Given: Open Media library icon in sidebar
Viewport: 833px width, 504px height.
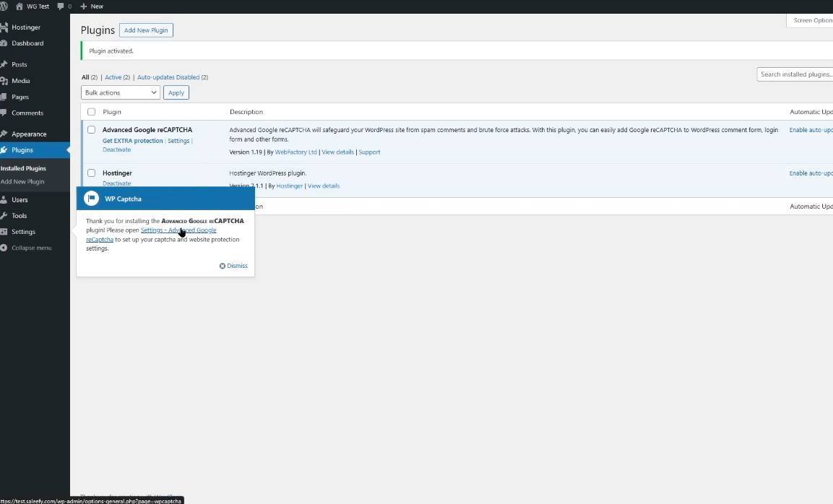Looking at the screenshot, I should point(4,81).
